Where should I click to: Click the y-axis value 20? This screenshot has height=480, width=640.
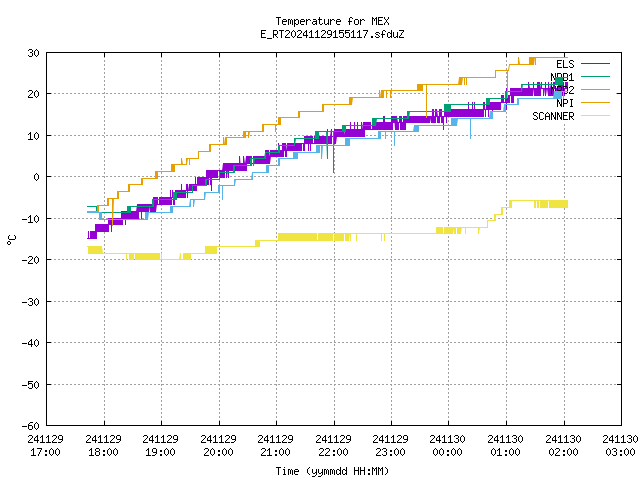click(33, 94)
